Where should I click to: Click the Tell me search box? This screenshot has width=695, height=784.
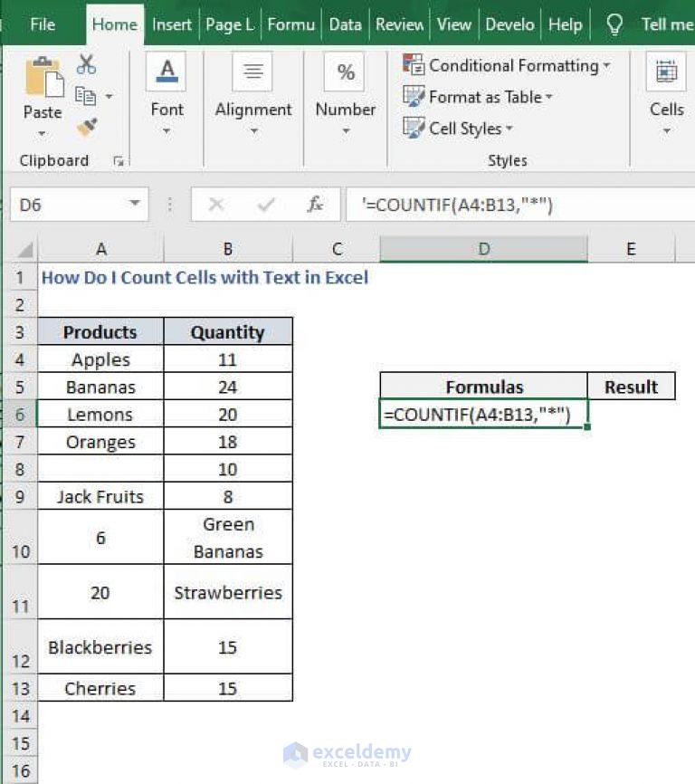667,24
